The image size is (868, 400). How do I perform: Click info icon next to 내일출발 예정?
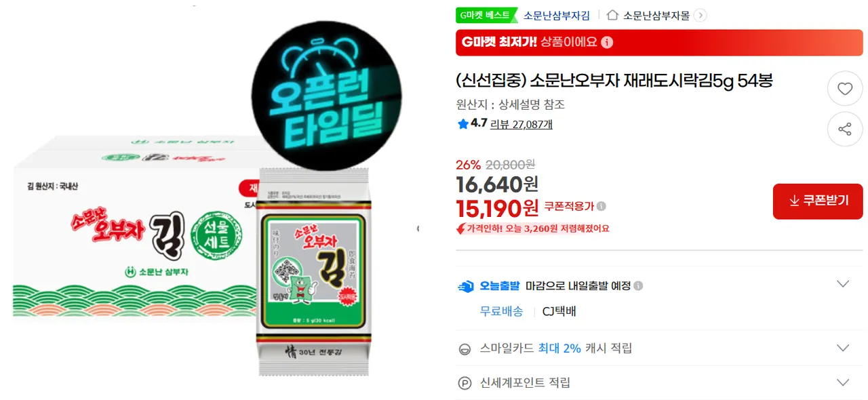click(638, 286)
